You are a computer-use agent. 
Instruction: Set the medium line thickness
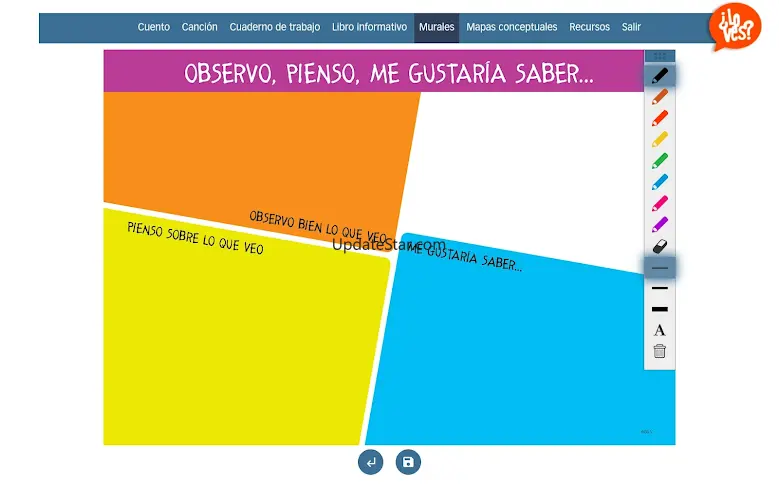point(659,288)
